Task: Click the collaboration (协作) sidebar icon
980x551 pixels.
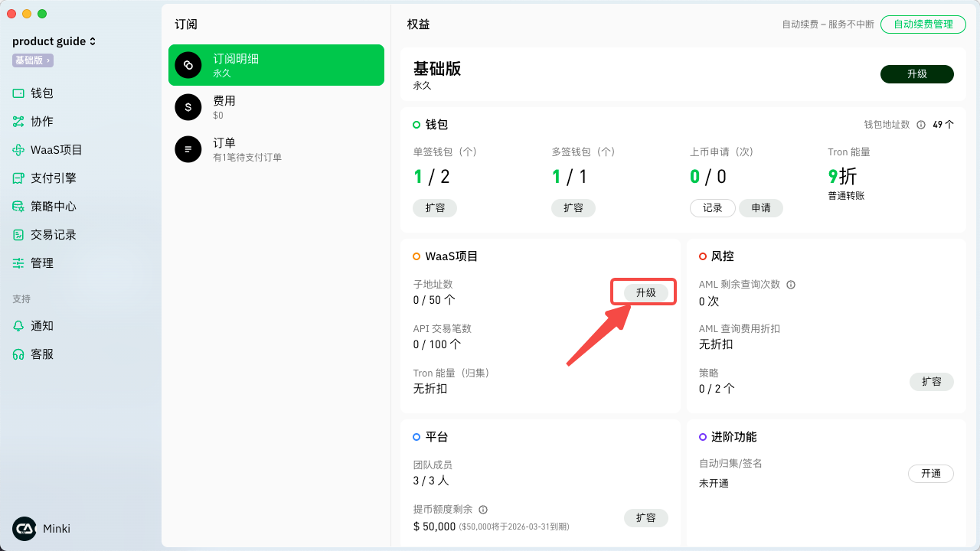Action: (18, 122)
